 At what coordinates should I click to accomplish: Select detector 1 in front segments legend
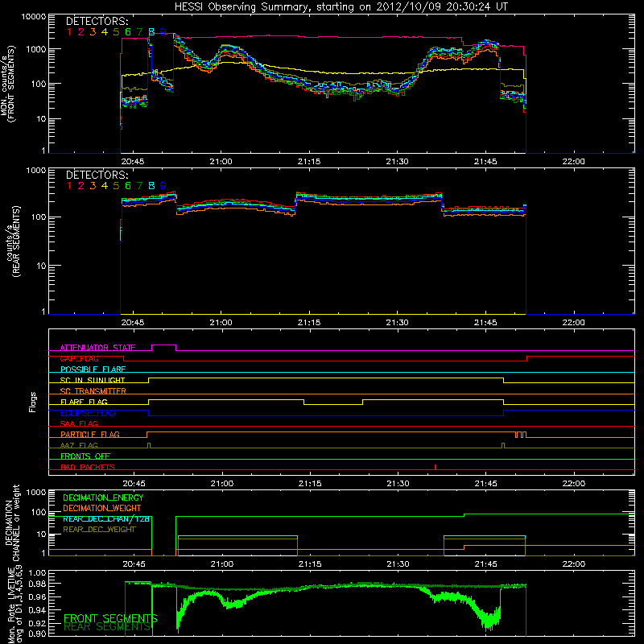(x=69, y=31)
